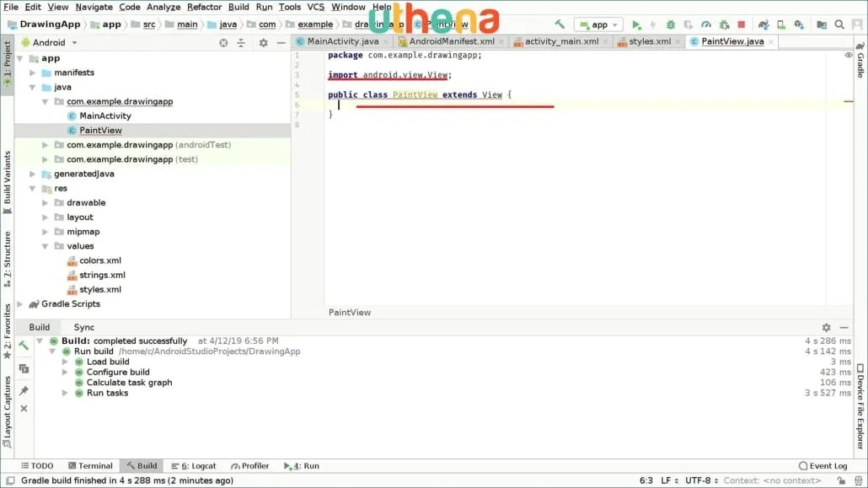This screenshot has height=488, width=868.
Task: Run the app with the green play icon
Action: point(636,24)
